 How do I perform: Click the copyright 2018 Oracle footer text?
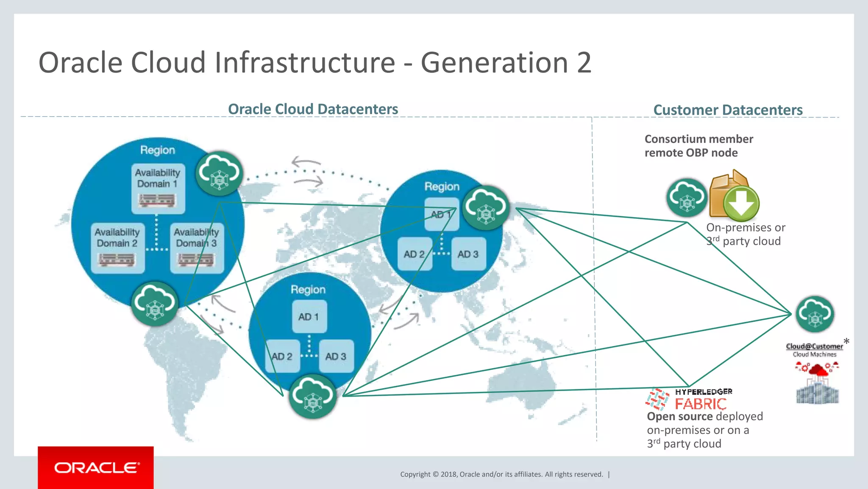501,474
